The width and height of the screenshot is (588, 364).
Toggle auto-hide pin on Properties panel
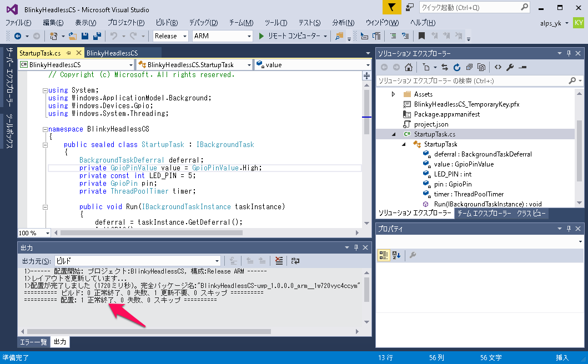pyautogui.click(x=569, y=228)
